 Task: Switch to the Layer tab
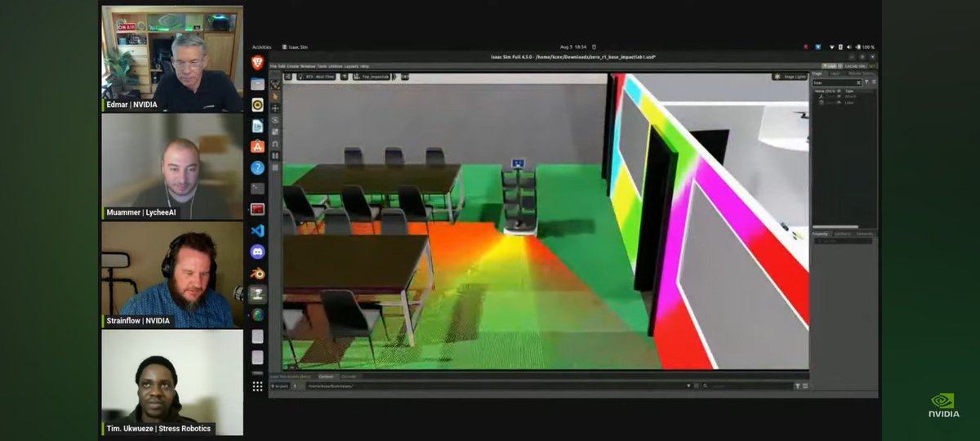pyautogui.click(x=835, y=73)
